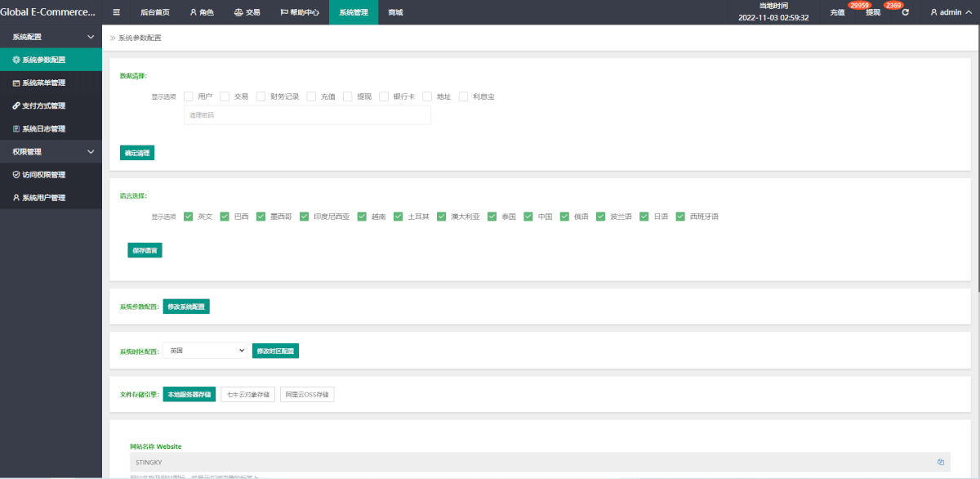Click the copy icon in website name field
Viewport: 980px width, 479px height.
click(x=941, y=462)
